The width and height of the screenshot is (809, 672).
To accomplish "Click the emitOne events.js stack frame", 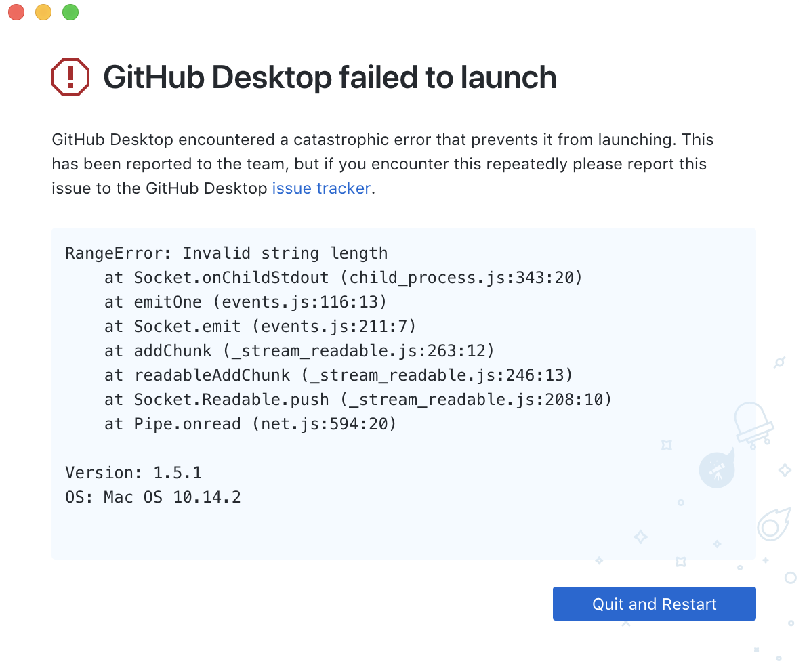I will tap(245, 301).
